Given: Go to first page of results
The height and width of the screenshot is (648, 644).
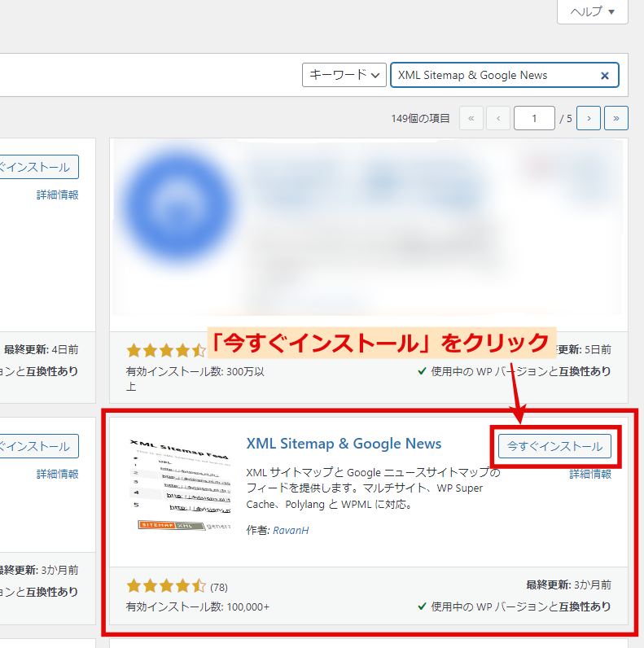Looking at the screenshot, I should click(471, 118).
